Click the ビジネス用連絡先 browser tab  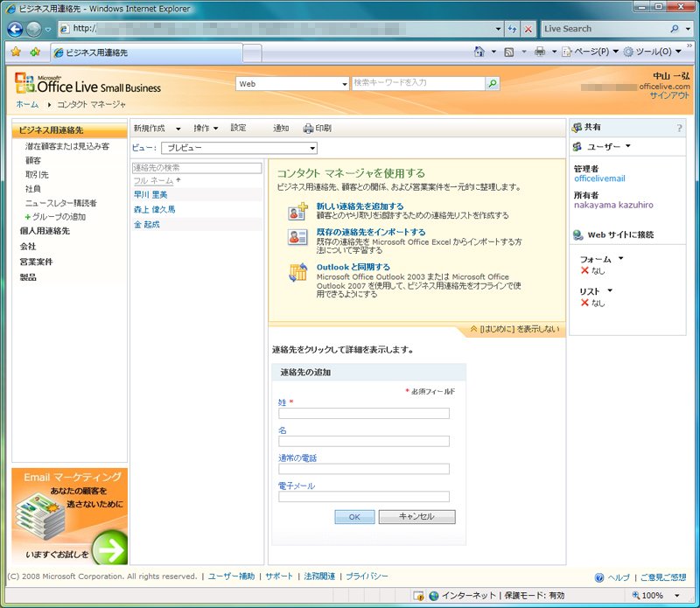pos(146,52)
